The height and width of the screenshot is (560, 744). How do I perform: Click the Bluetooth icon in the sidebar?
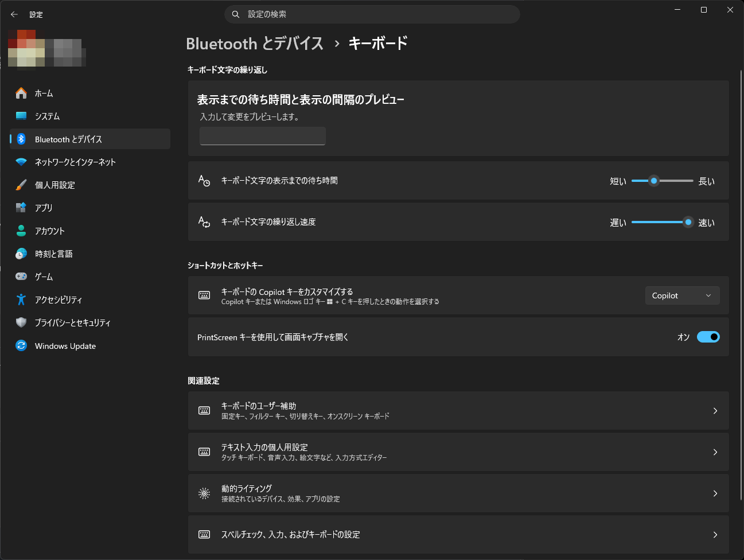[x=21, y=139]
